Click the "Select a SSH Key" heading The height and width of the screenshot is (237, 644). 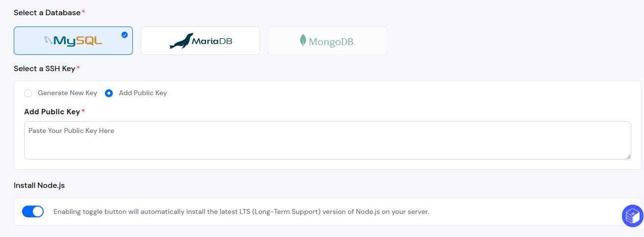coord(44,69)
